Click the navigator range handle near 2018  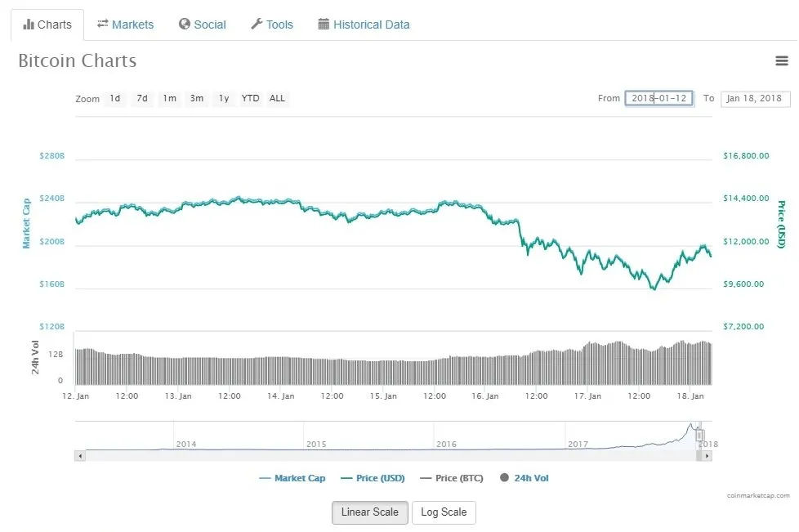click(x=699, y=436)
